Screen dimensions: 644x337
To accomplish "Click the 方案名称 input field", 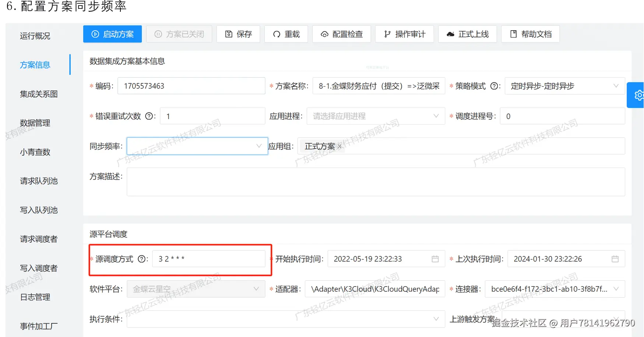I will click(x=379, y=86).
